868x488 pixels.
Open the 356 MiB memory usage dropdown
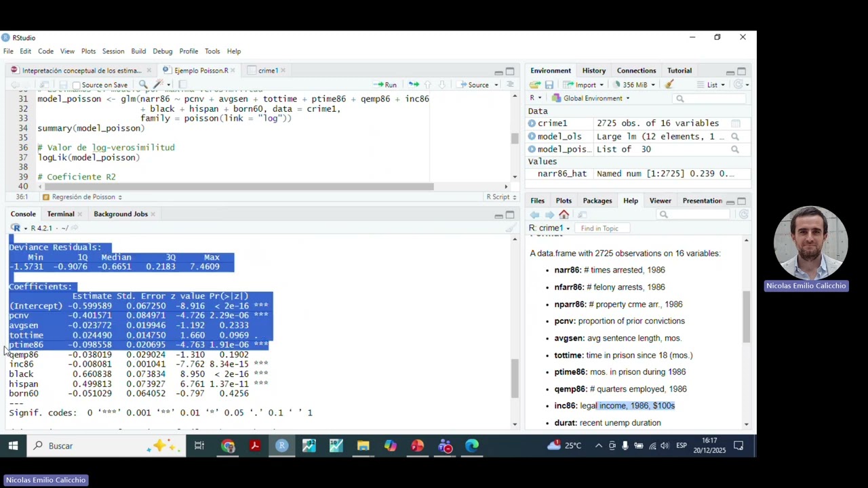635,85
